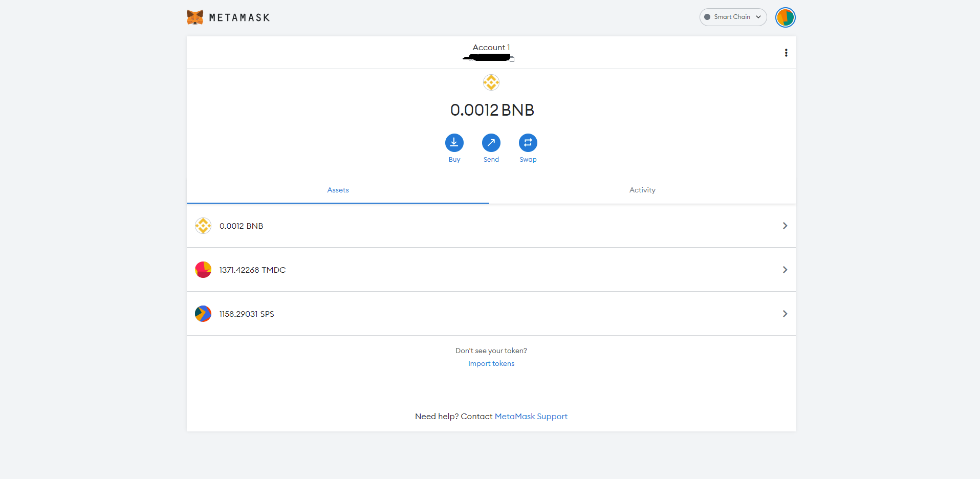The width and height of the screenshot is (980, 479).
Task: Click the Swap arrows button
Action: [528, 143]
